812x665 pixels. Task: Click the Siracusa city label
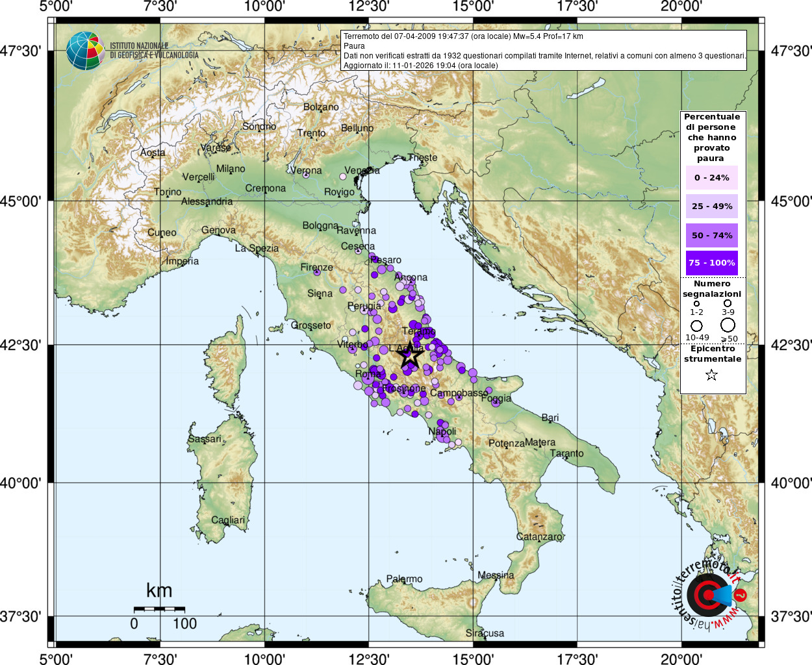pyautogui.click(x=485, y=633)
